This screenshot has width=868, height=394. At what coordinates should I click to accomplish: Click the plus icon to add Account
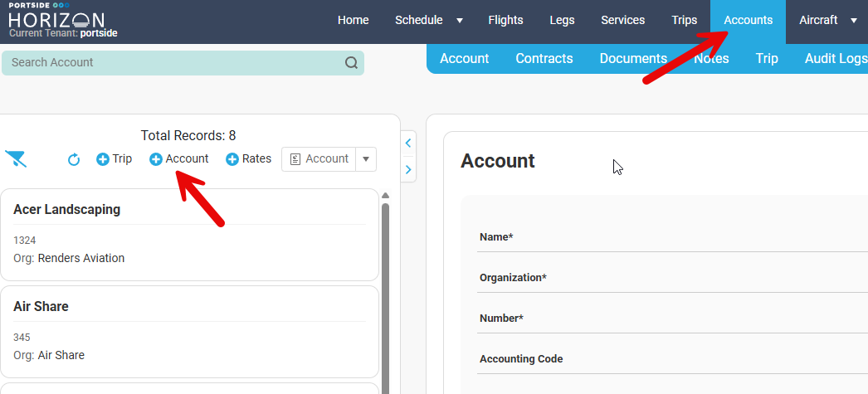[x=156, y=159]
